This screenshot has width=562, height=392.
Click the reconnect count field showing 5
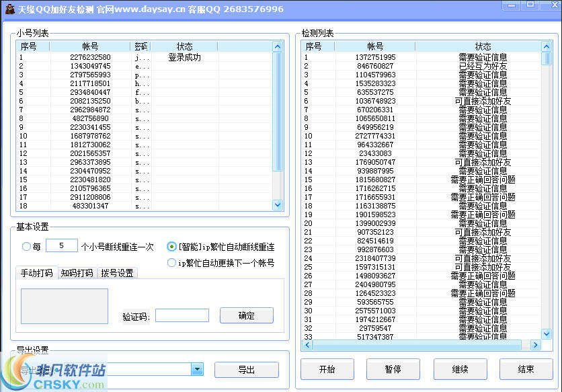[62, 245]
